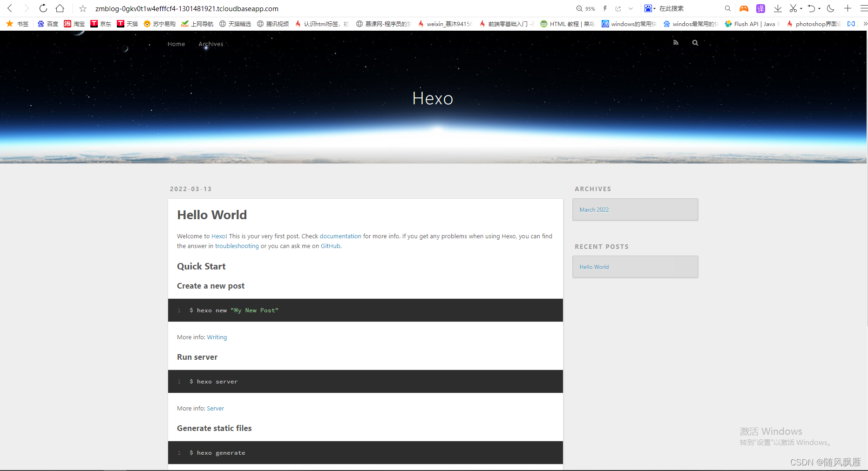868x471 pixels.
Task: Click the hexo server code block
Action: tap(366, 382)
